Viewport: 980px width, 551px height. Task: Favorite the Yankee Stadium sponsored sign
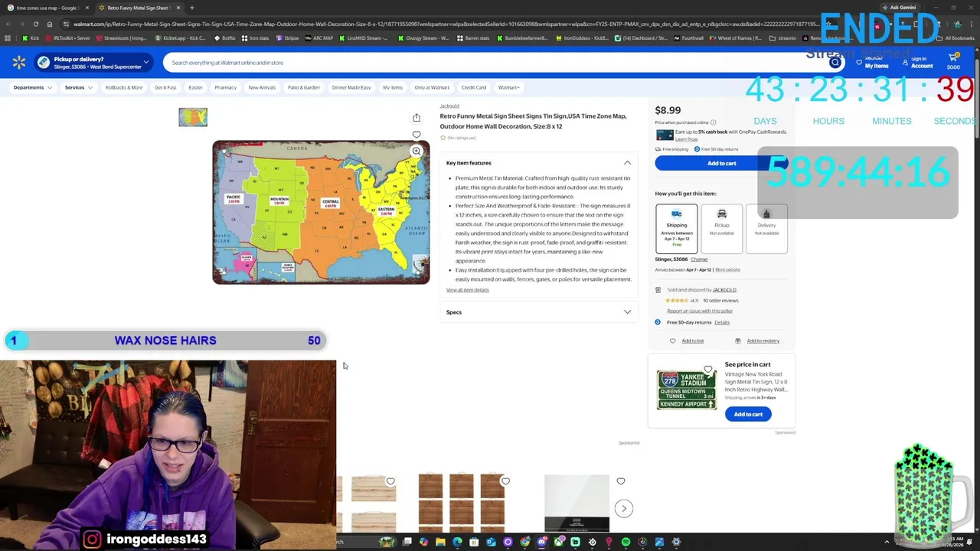[708, 370]
